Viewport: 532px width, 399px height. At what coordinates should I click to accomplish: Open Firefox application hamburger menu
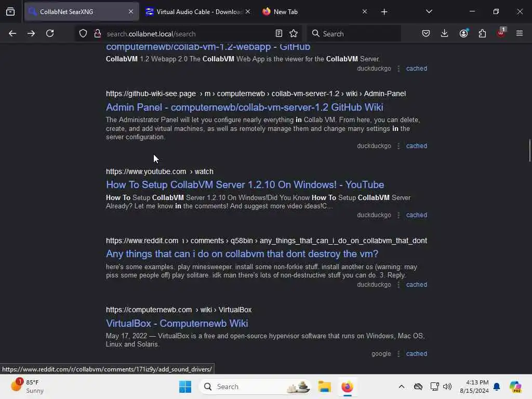[520, 33]
